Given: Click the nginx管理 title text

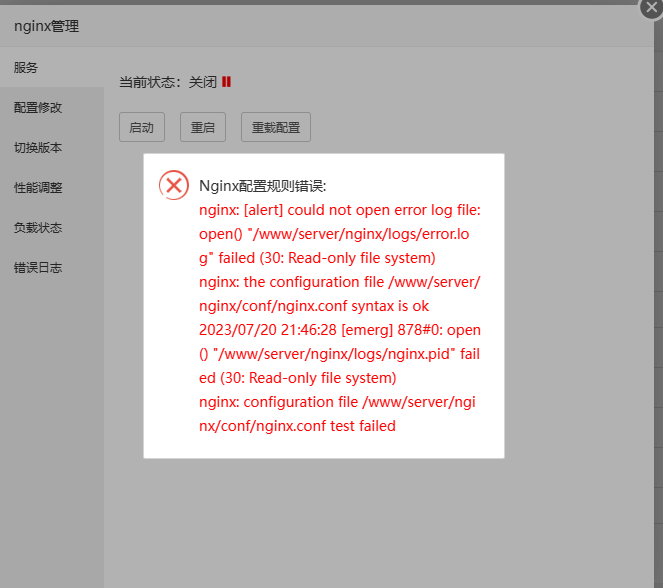Looking at the screenshot, I should 47,26.
